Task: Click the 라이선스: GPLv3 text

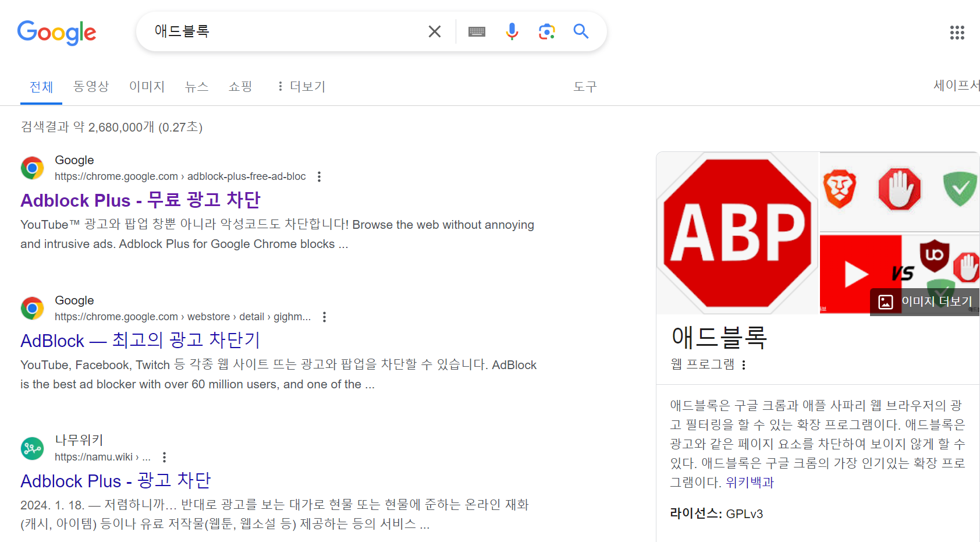Action: pyautogui.click(x=716, y=513)
